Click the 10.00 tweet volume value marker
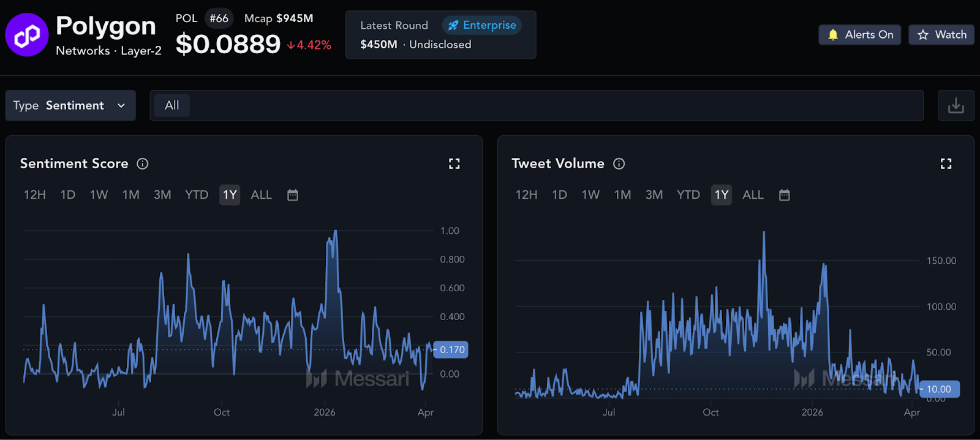Viewport: 980px width, 440px height. (939, 389)
